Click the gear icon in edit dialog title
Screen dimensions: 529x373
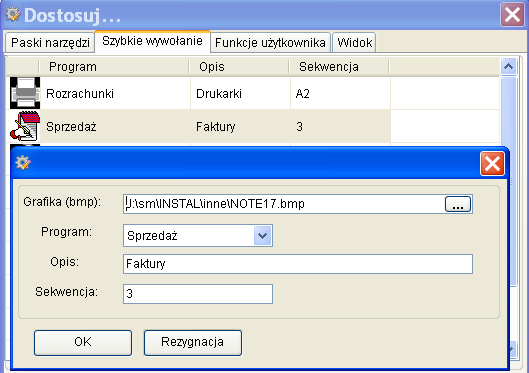pyautogui.click(x=23, y=163)
